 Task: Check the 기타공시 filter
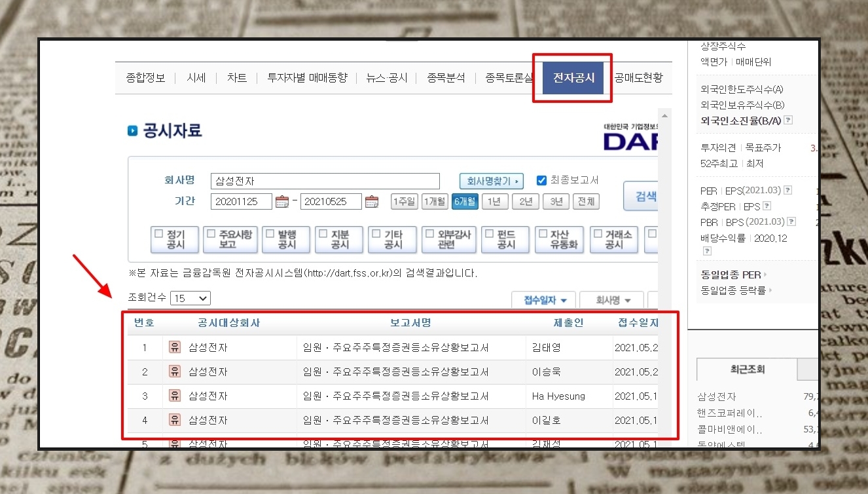tap(376, 233)
